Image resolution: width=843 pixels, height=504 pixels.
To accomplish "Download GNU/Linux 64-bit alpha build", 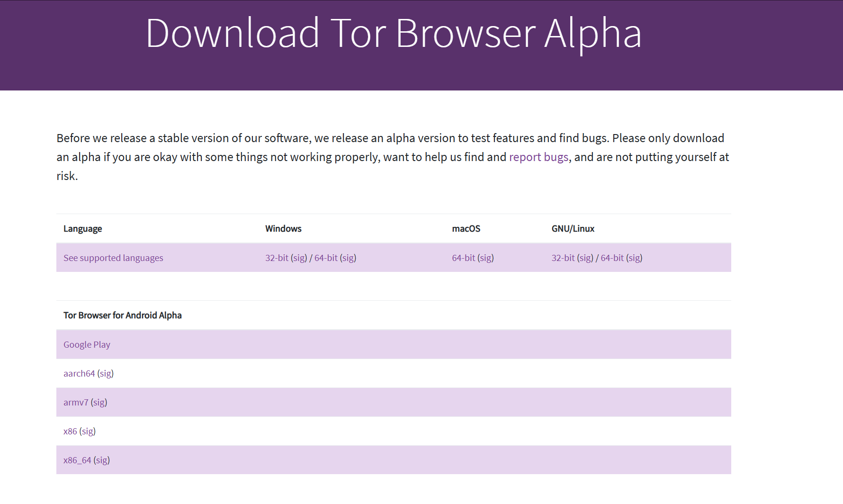I will coord(612,258).
